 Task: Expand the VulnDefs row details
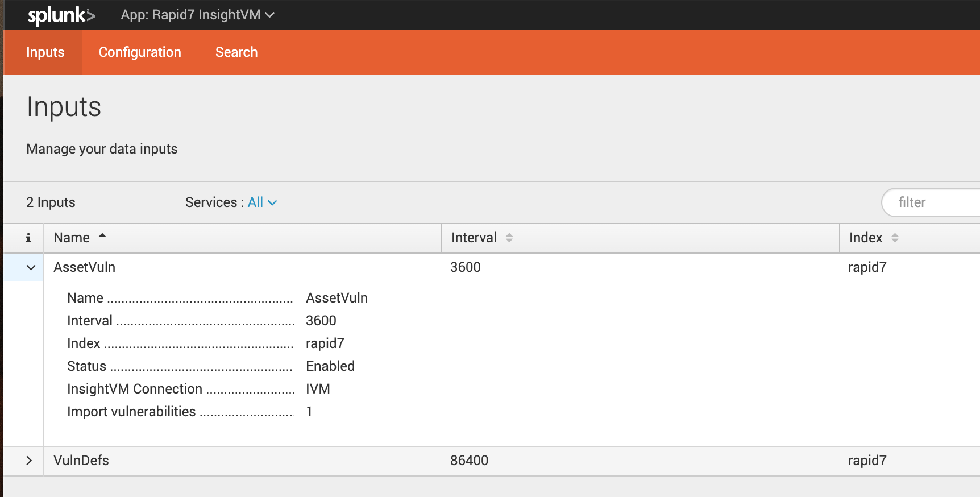tap(29, 461)
